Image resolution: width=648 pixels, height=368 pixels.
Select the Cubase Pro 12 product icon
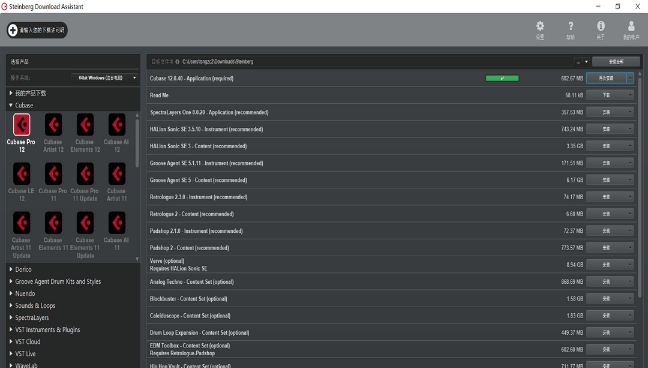click(21, 124)
